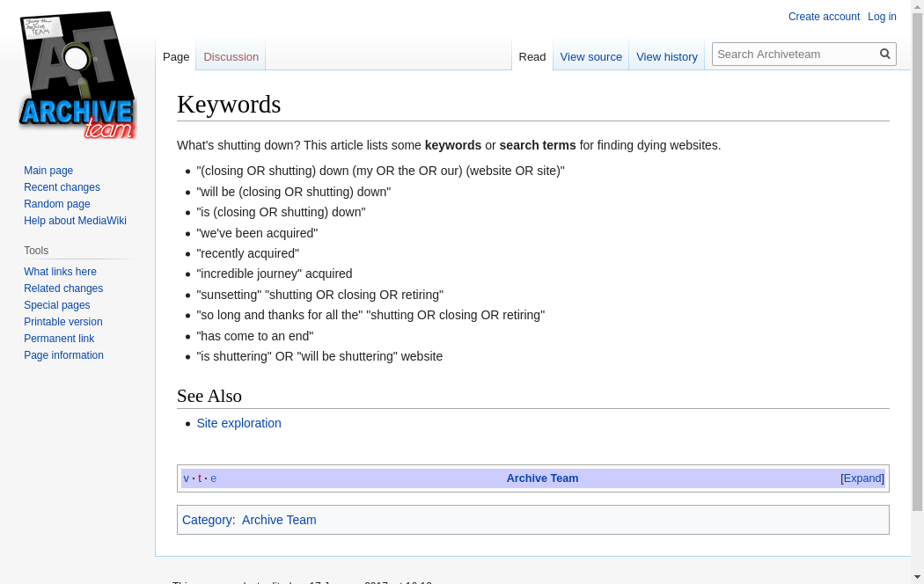Go to Main page in sidebar
This screenshot has width=924, height=584.
tap(48, 171)
